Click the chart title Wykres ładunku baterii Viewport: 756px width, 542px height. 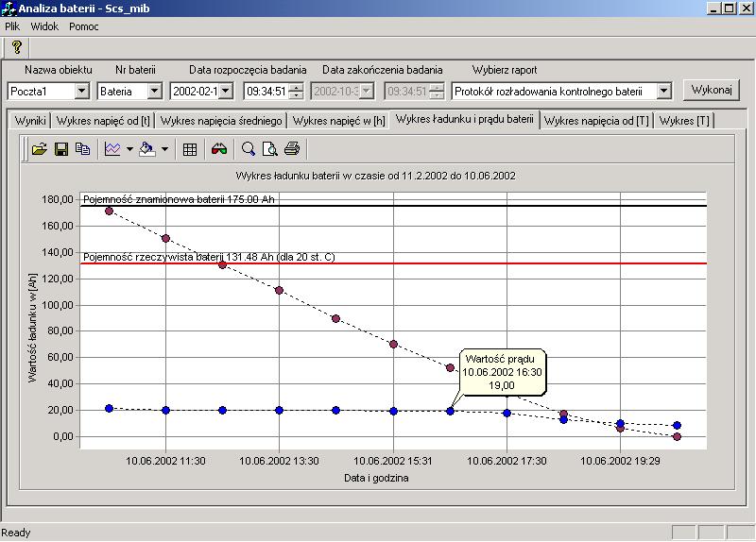tap(375, 176)
